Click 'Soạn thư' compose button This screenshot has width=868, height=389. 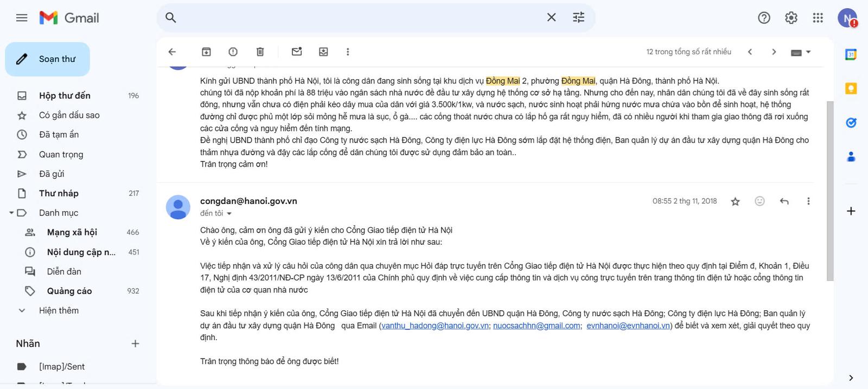tap(48, 59)
